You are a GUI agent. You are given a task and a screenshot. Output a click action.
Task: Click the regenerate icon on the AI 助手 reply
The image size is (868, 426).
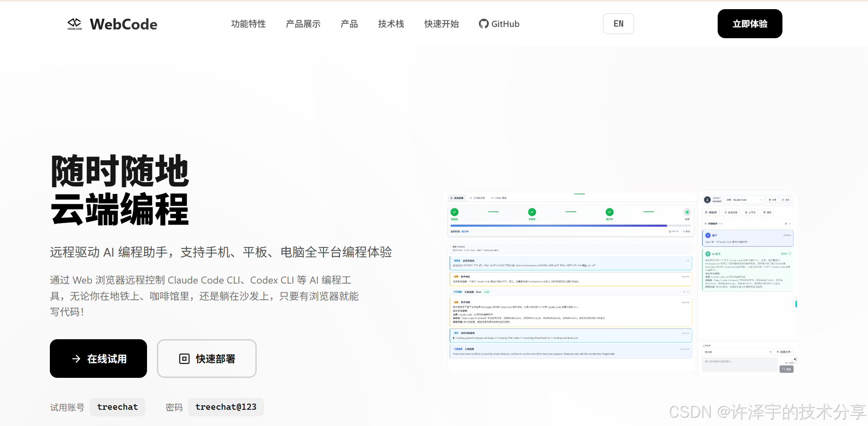click(x=789, y=254)
